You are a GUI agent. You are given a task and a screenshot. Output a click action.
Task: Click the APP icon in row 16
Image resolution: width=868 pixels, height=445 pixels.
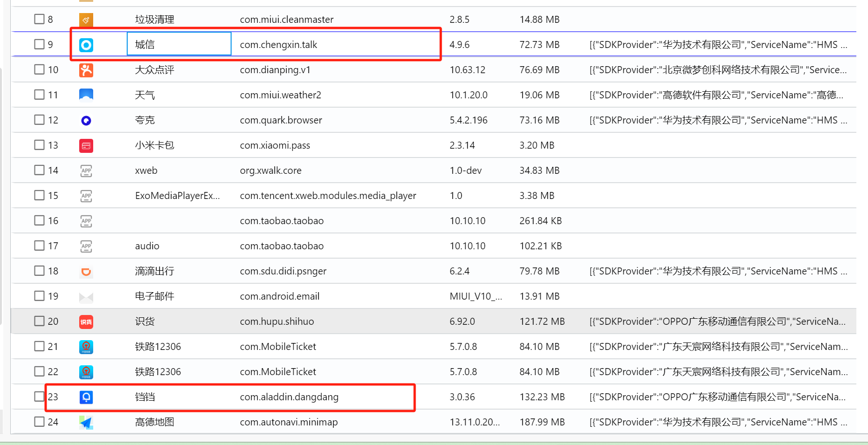point(86,221)
